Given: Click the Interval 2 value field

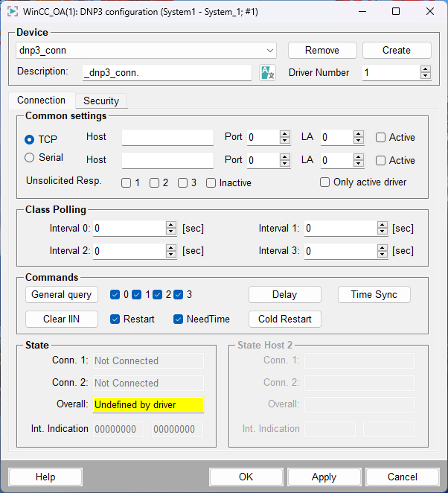Looking at the screenshot, I should pyautogui.click(x=129, y=251).
